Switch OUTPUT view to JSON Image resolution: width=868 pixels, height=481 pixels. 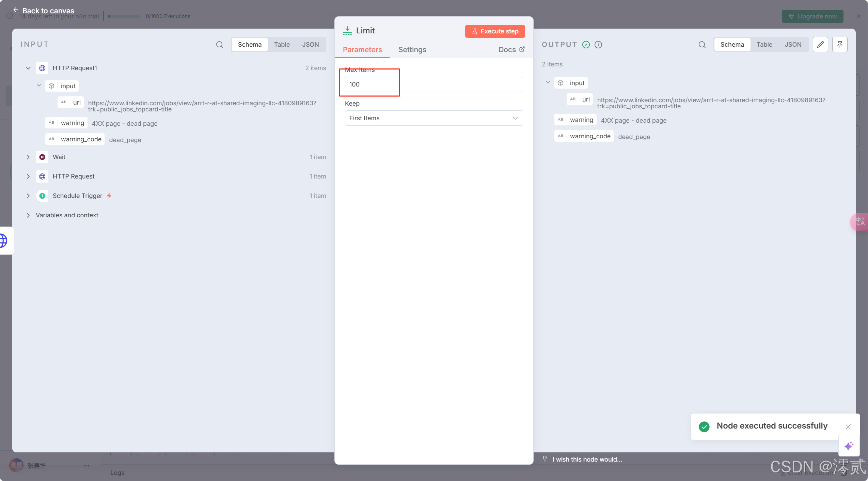pyautogui.click(x=793, y=45)
